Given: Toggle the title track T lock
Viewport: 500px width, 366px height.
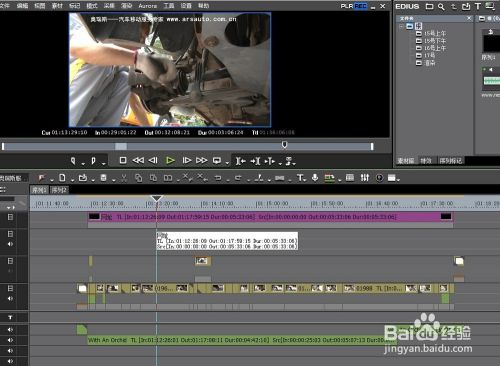Looking at the screenshot, I should (10, 317).
